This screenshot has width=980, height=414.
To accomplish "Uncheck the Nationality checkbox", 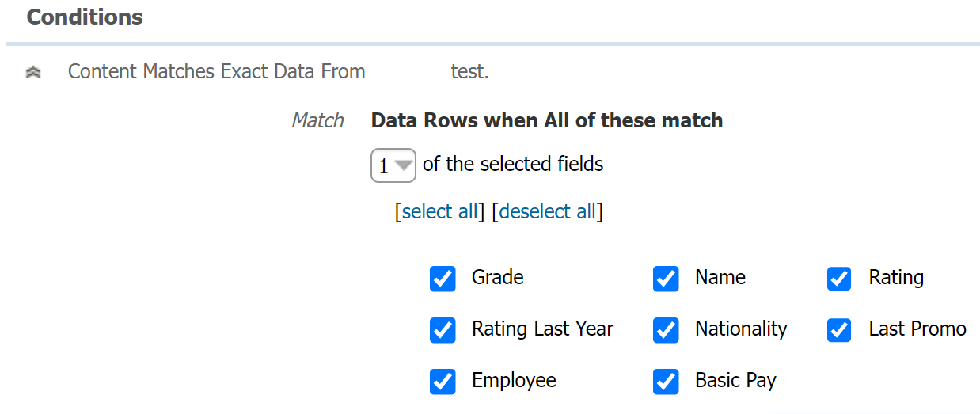I will click(666, 330).
